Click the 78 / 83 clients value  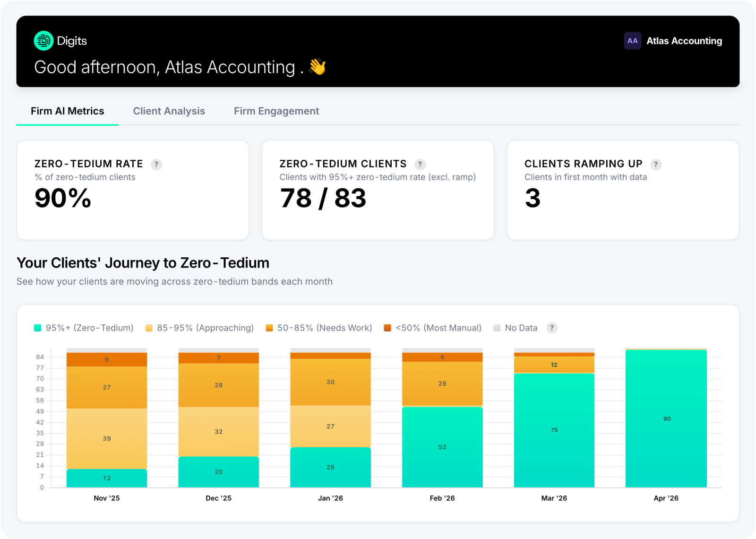tap(323, 198)
